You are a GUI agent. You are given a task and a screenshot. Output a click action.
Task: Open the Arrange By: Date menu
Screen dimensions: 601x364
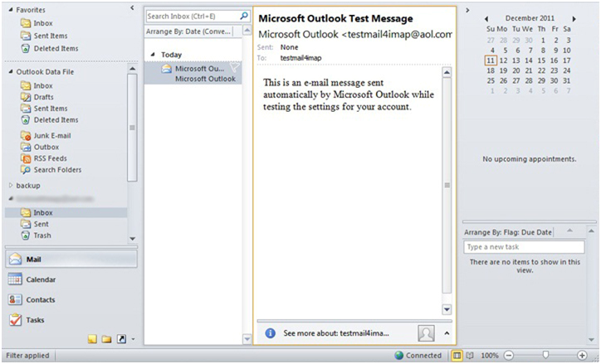pos(188,32)
